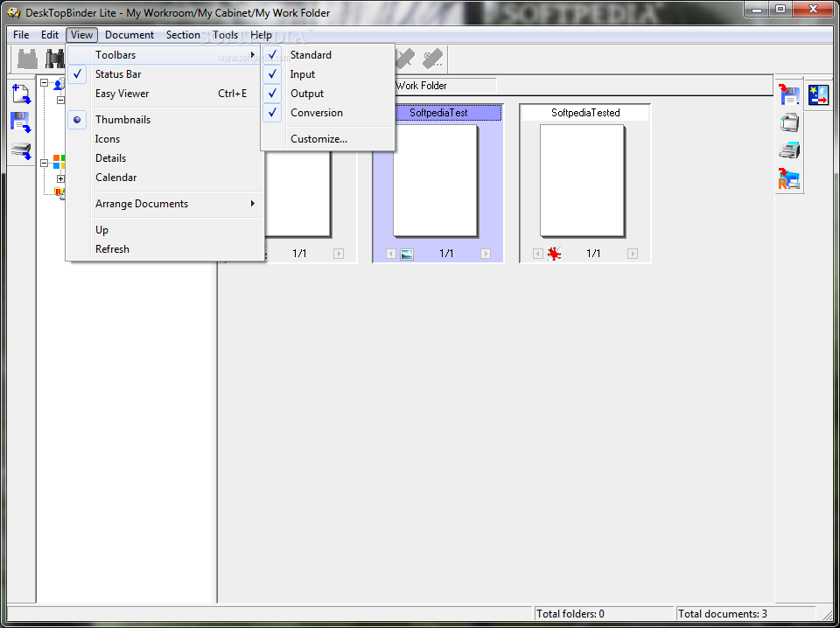Open the Edit menu

click(x=50, y=35)
